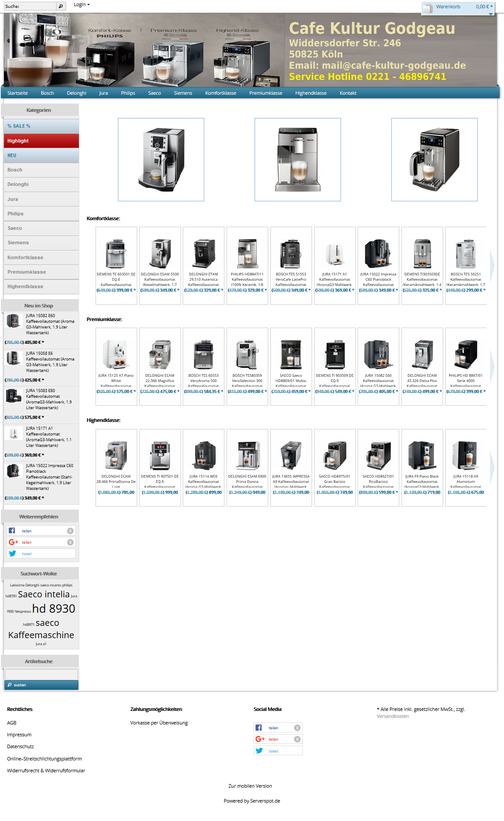Open the JURA 15118 A9 Aluminium product
504x821 pixels.
[466, 468]
